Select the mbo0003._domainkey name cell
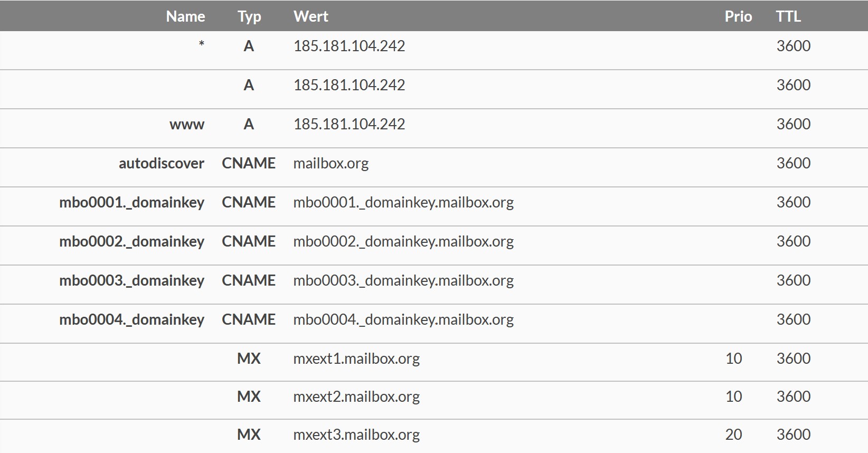Viewport: 868px width, 453px height. pyautogui.click(x=131, y=281)
